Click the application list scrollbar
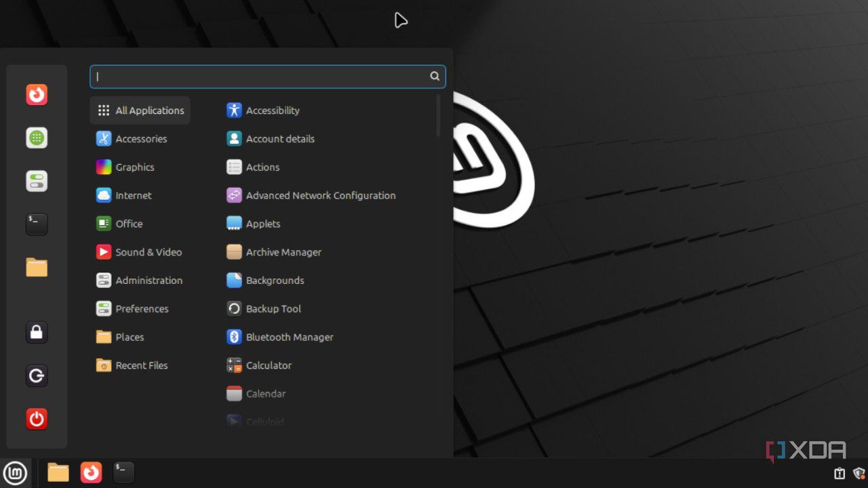The height and width of the screenshot is (488, 868). [x=438, y=116]
